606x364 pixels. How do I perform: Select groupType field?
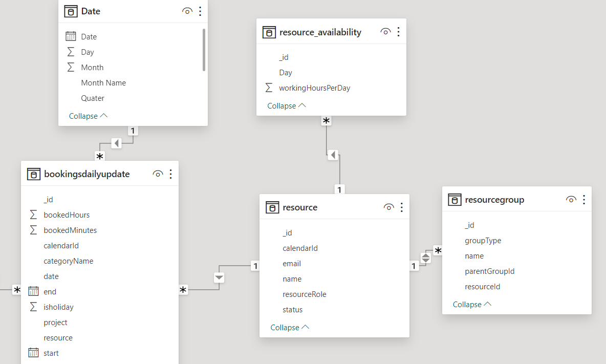[x=483, y=240]
